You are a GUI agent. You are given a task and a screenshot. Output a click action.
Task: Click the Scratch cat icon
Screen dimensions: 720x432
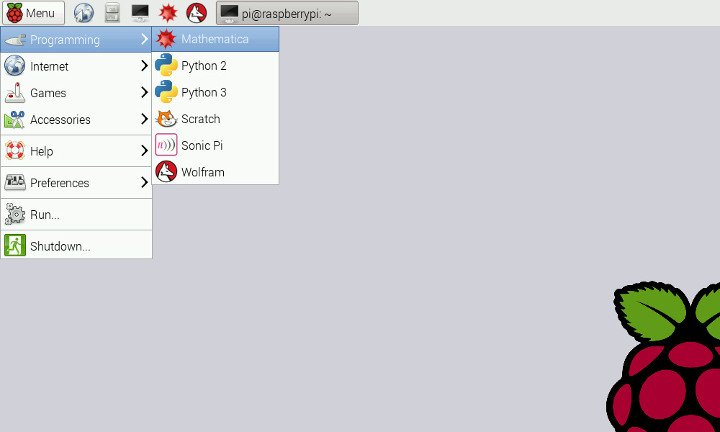166,119
